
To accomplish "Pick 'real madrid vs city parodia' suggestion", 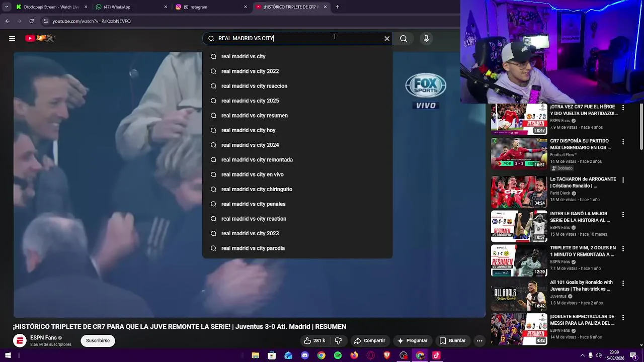I will tap(297, 248).
